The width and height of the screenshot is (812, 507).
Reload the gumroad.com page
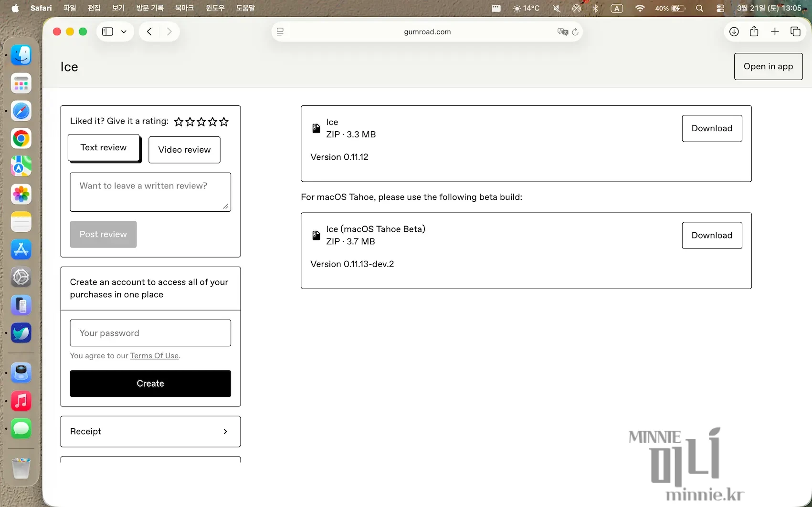tap(575, 32)
